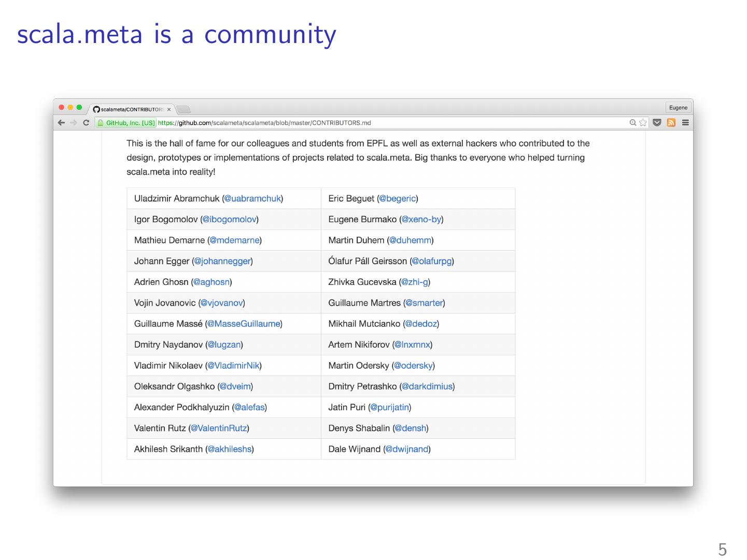
Task: Open the @odersky profile link
Action: pos(413,366)
